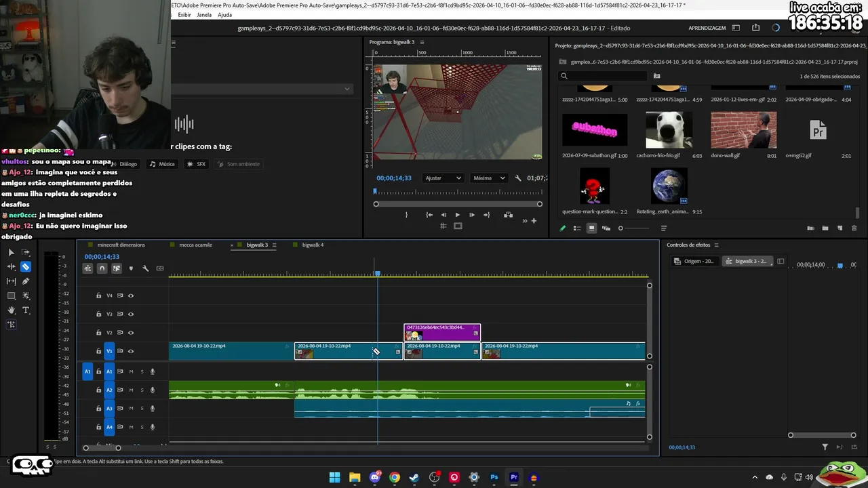The height and width of the screenshot is (488, 868).
Task: Select the Origem tab in Effect Controls
Action: [x=694, y=261]
